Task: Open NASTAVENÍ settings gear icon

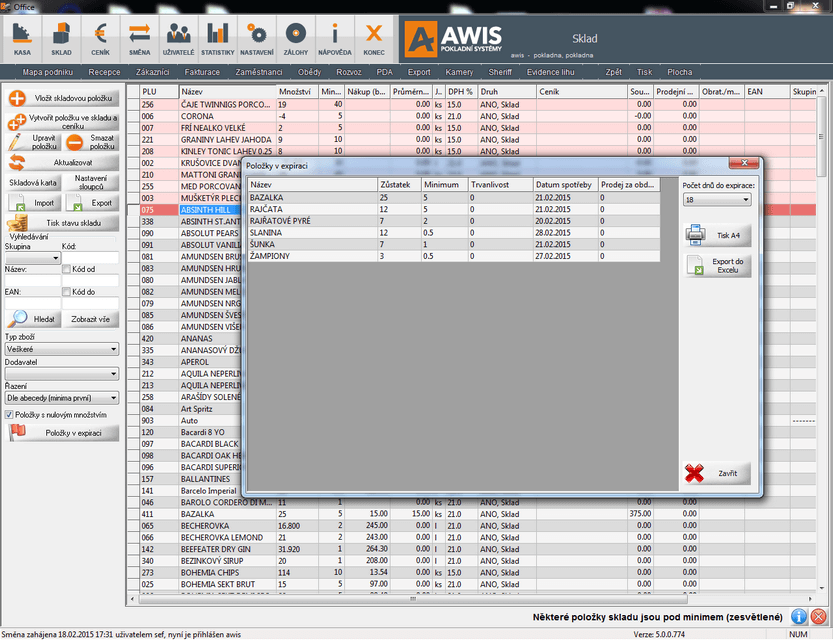Action: tap(256, 37)
